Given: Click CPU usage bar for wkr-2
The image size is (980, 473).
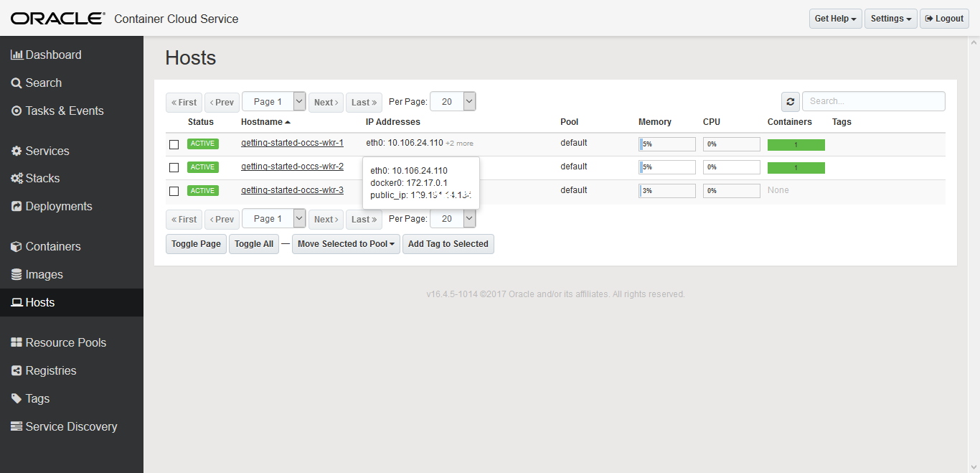Looking at the screenshot, I should (732, 167).
